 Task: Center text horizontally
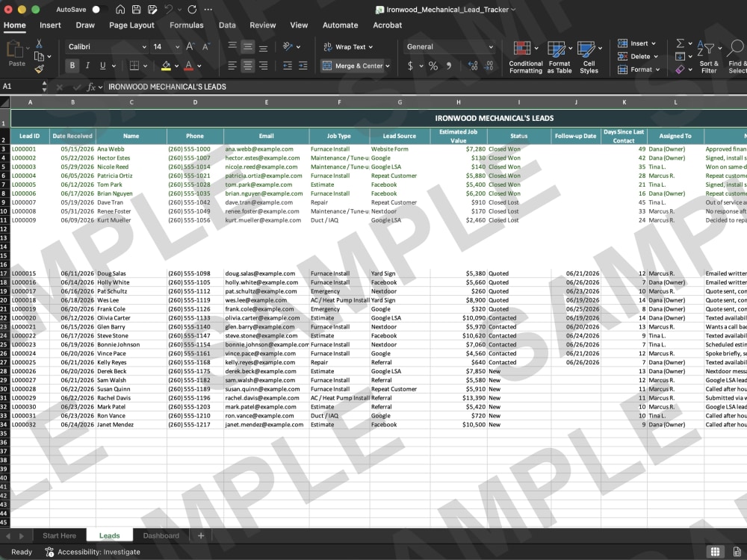(248, 66)
